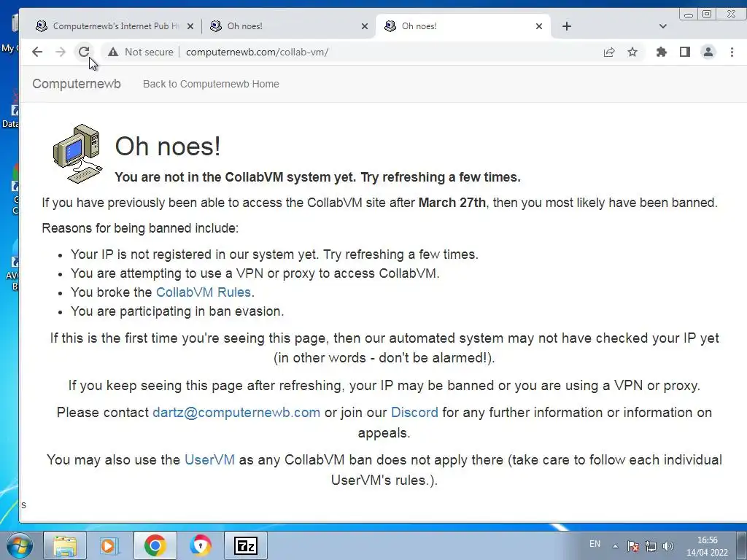The image size is (747, 560).
Task: Click the address bar URL computernewb.com/collab-vm/
Action: tap(258, 52)
